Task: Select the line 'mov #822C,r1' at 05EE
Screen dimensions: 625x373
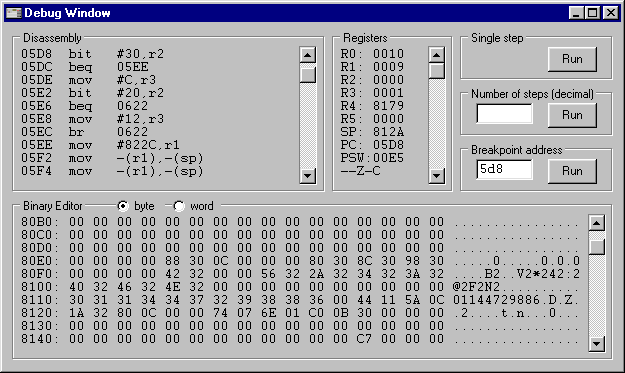Action: (100, 145)
